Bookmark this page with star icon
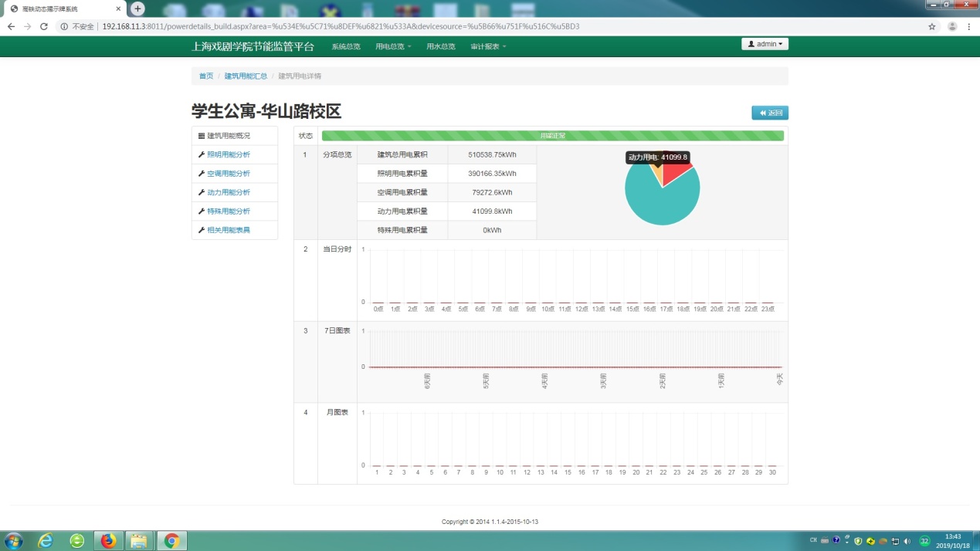The image size is (980, 551). (932, 26)
